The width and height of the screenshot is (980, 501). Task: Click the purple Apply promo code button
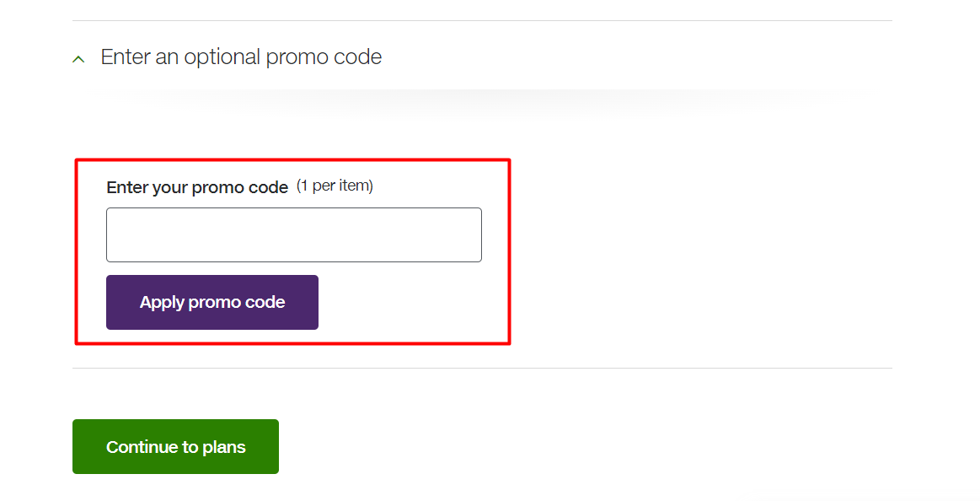[212, 302]
